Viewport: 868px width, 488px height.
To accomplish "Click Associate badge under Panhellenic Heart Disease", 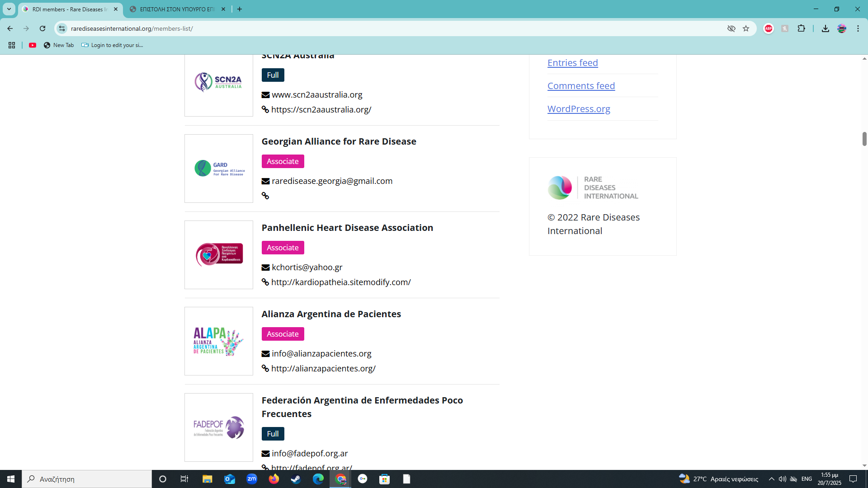I will tap(283, 248).
